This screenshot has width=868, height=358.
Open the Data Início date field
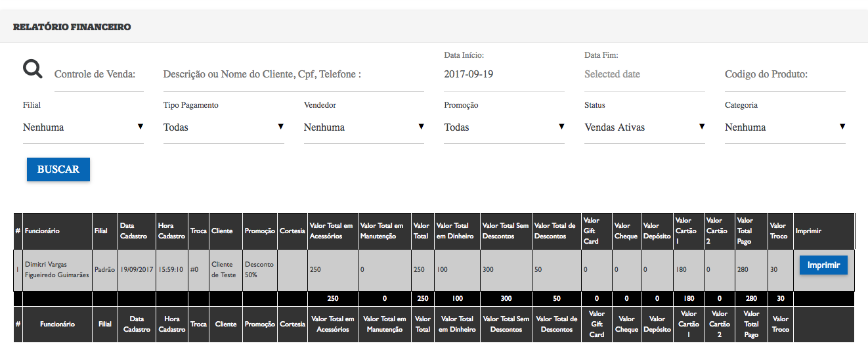pos(504,75)
